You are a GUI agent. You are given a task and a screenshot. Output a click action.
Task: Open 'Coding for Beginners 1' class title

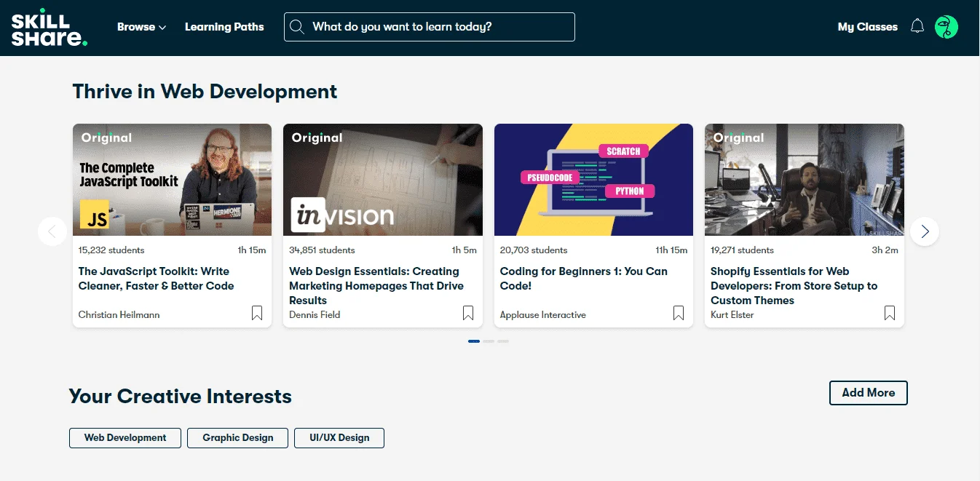point(584,279)
